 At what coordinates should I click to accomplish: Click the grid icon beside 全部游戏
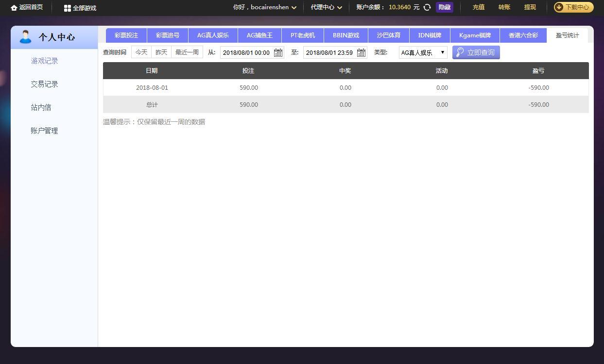coord(68,8)
